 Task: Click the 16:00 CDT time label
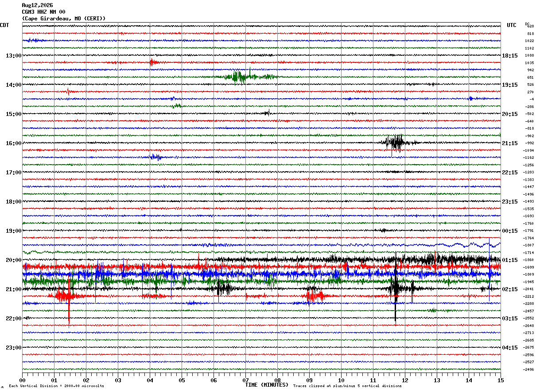[13, 143]
